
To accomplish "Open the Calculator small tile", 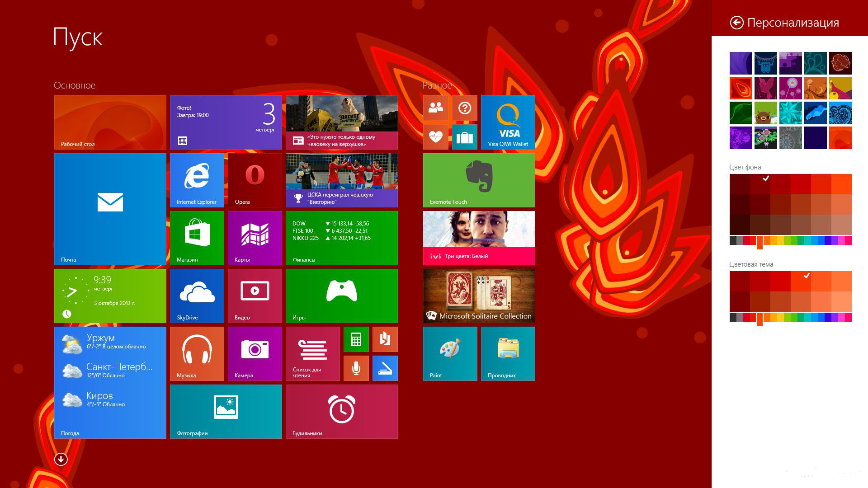I will (356, 339).
